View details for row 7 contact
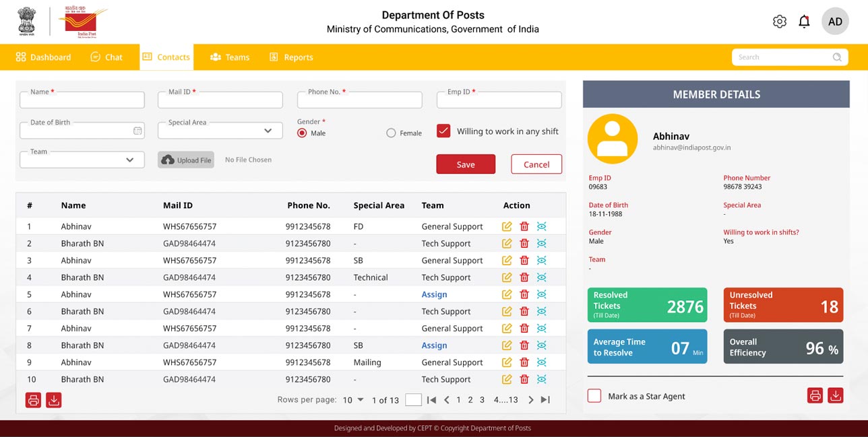 [x=541, y=329]
